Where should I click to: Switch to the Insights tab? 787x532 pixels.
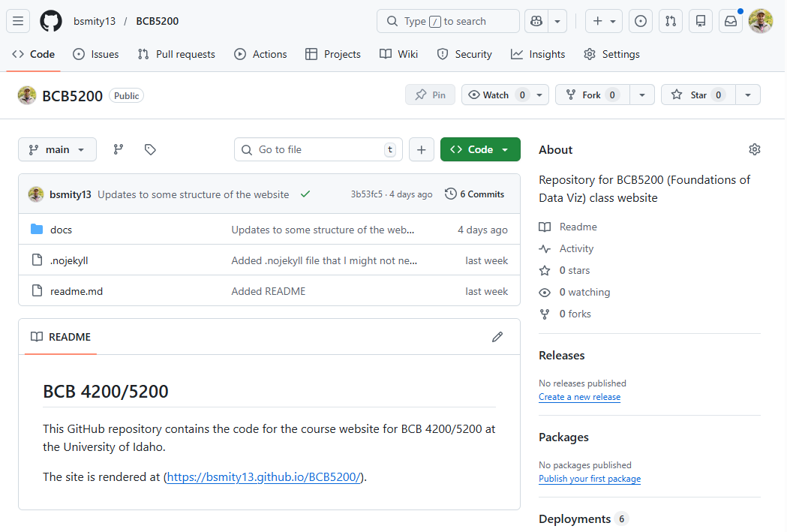538,54
